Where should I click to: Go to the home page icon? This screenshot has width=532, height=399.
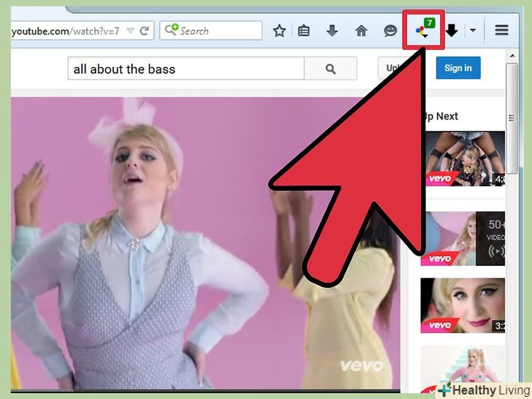tap(361, 31)
